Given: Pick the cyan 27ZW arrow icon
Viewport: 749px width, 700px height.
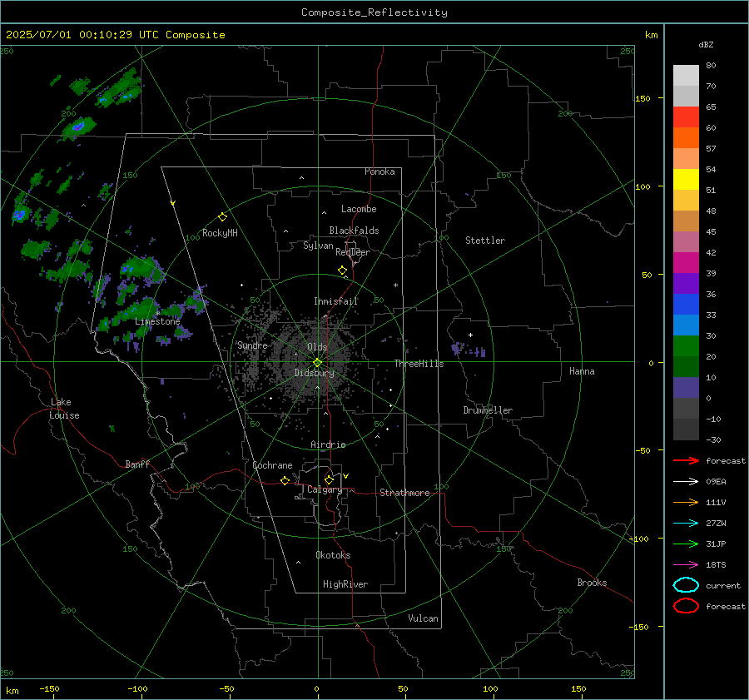Looking at the screenshot, I should tap(686, 524).
